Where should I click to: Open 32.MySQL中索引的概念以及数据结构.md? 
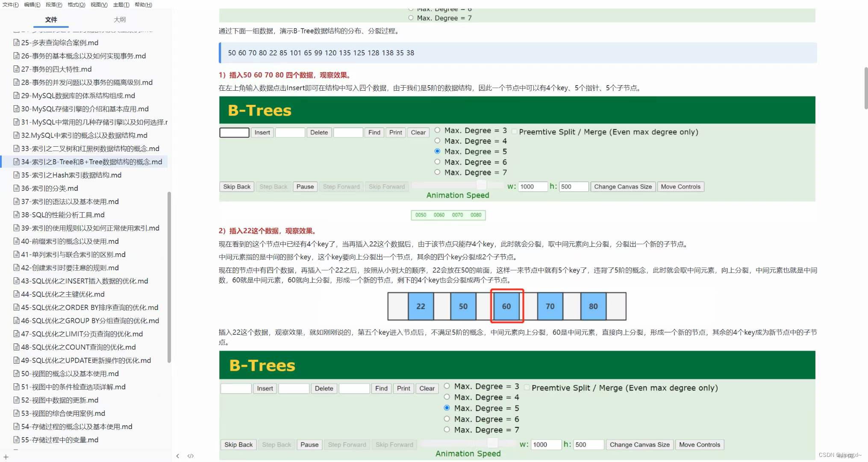tap(84, 135)
